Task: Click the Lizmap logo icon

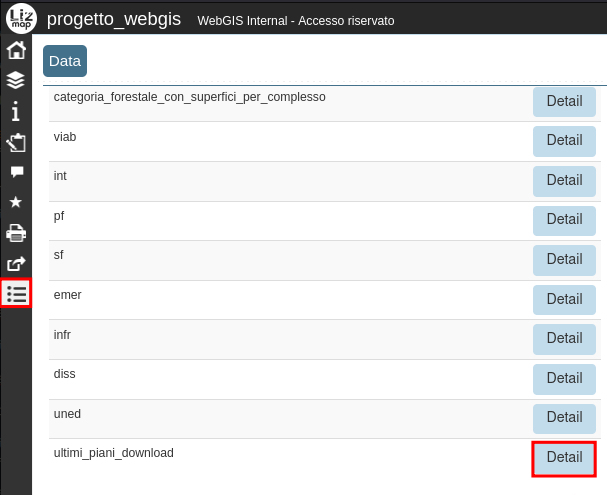Action: (x=21, y=18)
